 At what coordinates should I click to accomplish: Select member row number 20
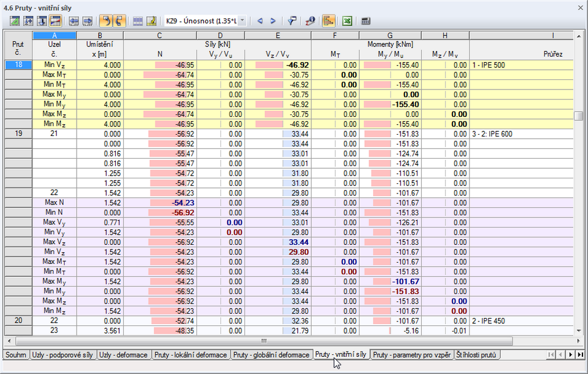point(18,320)
